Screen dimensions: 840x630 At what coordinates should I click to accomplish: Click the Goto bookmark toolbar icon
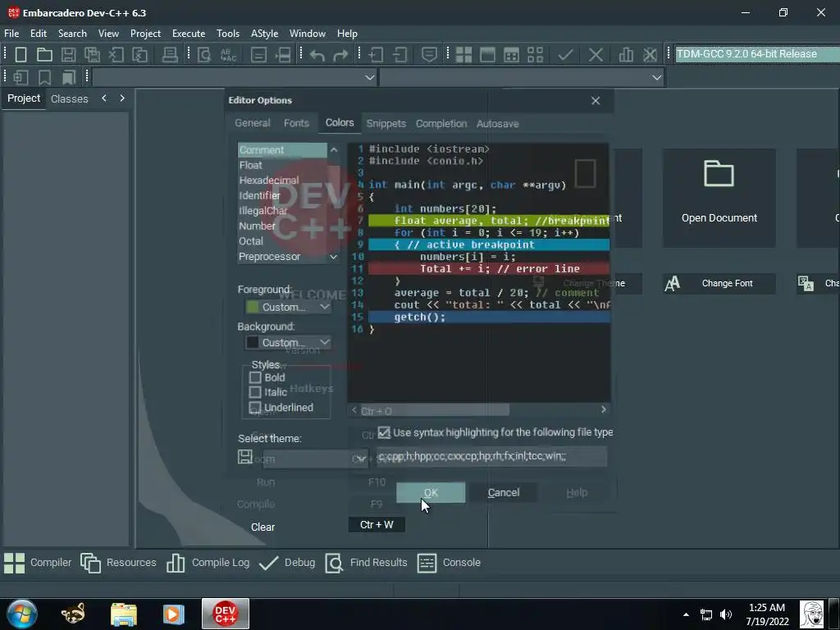click(69, 78)
